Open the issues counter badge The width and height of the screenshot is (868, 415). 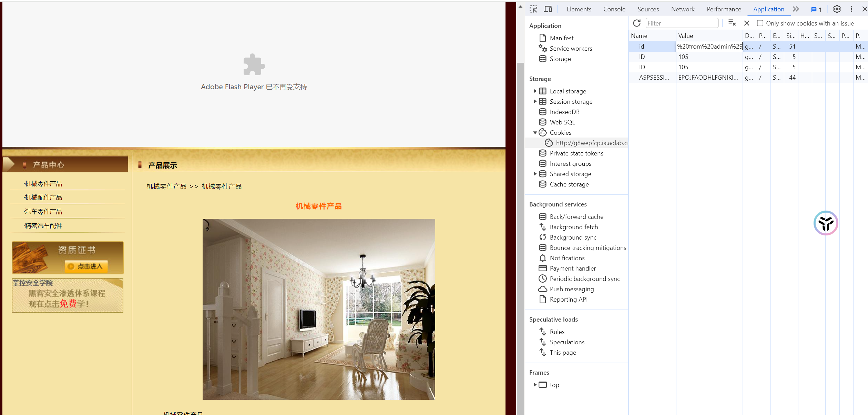[x=816, y=9]
